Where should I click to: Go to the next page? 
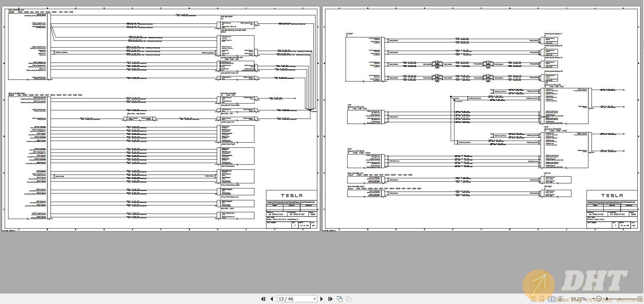point(322,299)
